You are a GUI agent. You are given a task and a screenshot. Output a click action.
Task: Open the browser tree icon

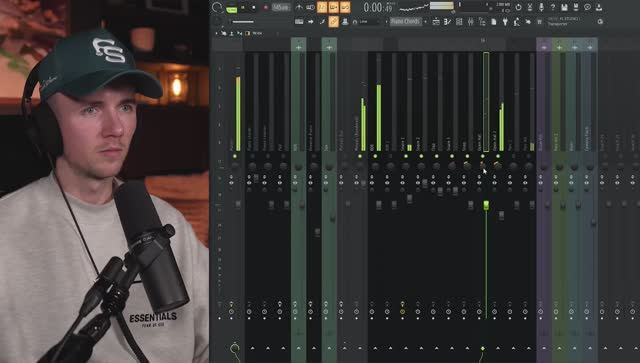click(x=482, y=22)
